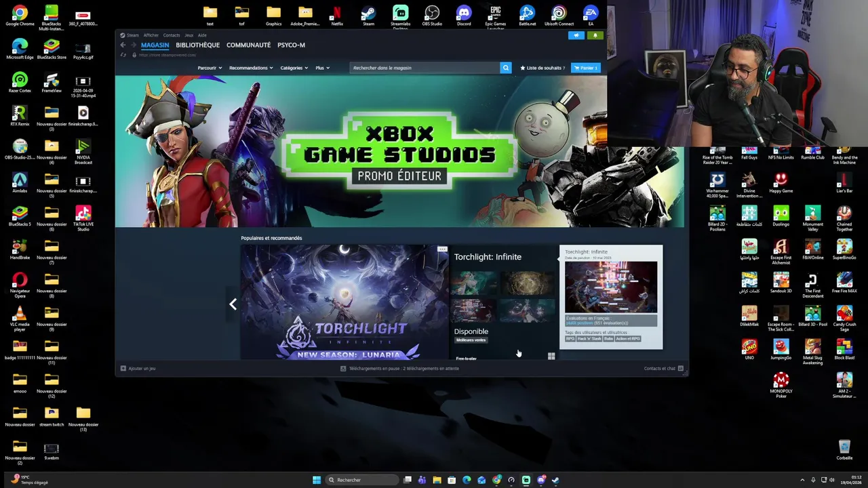Launch Monument Valley desktop shortcut
868x488 pixels.
click(x=812, y=218)
